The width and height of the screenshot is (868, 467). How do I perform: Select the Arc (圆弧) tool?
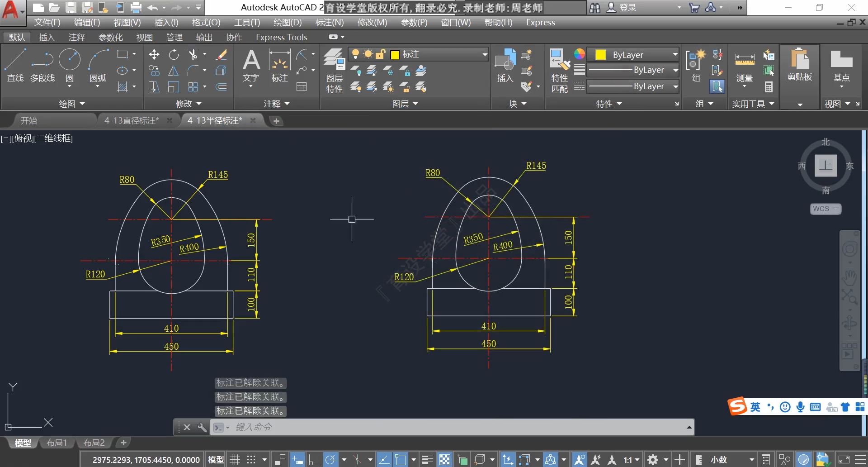tap(98, 65)
